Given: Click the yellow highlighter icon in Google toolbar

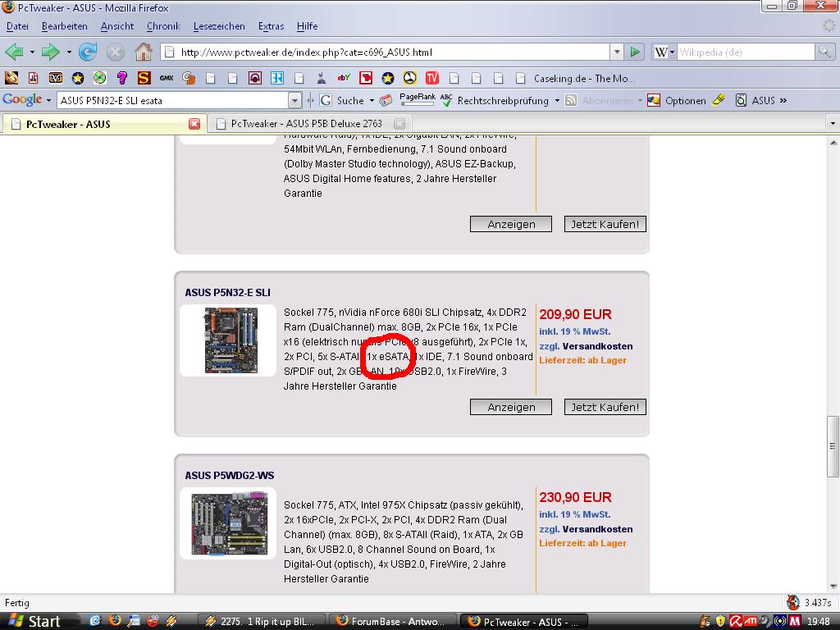Looking at the screenshot, I should pos(719,100).
